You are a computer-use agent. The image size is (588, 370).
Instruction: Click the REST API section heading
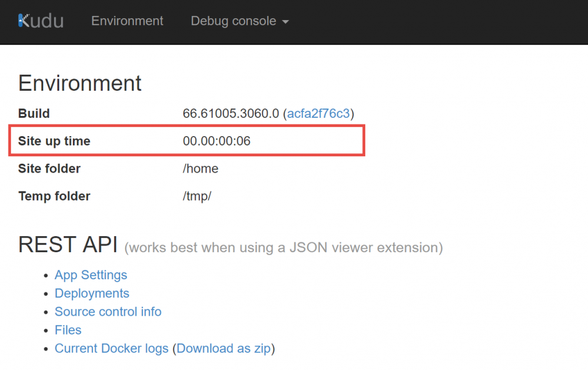[x=68, y=245]
